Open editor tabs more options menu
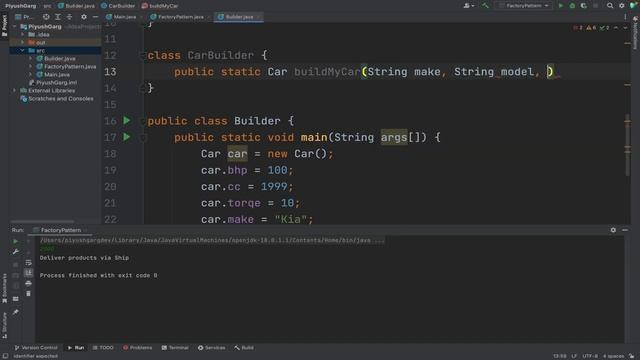Image resolution: width=640 pixels, height=360 pixels. 625,17
